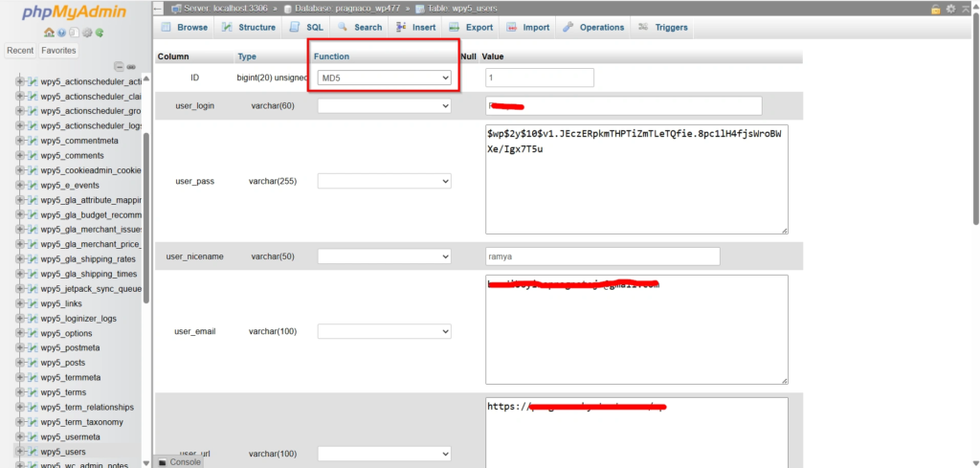Expand wpy5_term_relationships tree node

pyautogui.click(x=20, y=407)
